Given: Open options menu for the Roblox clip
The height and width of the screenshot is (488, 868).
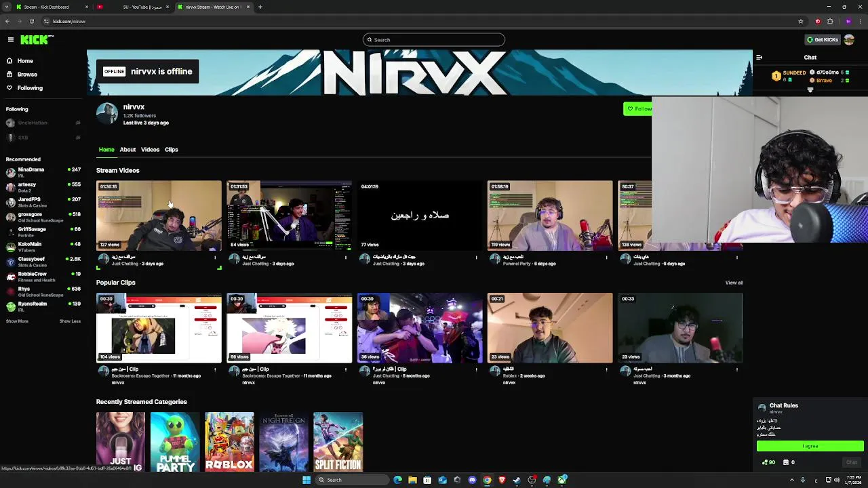Looking at the screenshot, I should point(606,370).
